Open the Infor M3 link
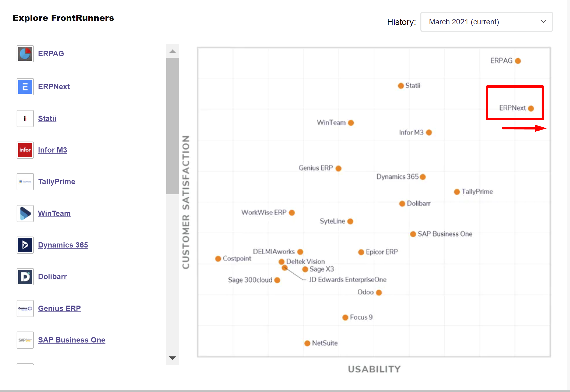The image size is (570, 392). click(x=52, y=150)
